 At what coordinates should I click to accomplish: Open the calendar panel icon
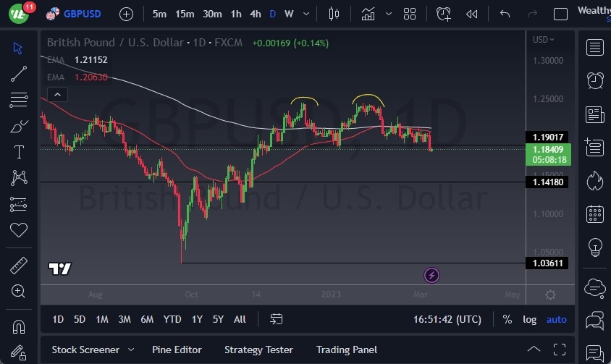(595, 213)
